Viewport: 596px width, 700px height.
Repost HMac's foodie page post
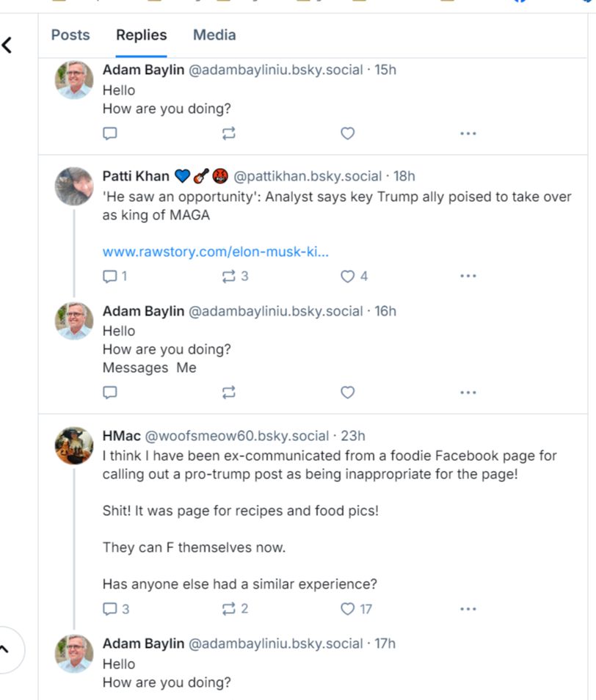tap(229, 609)
